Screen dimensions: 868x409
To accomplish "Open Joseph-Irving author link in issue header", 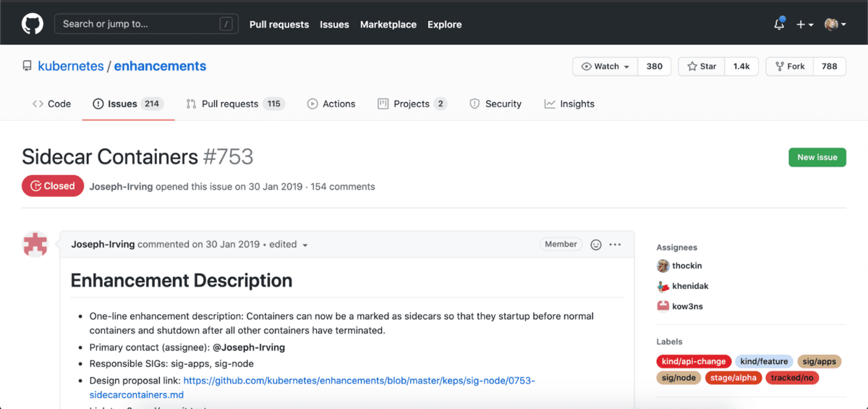I will coord(121,187).
